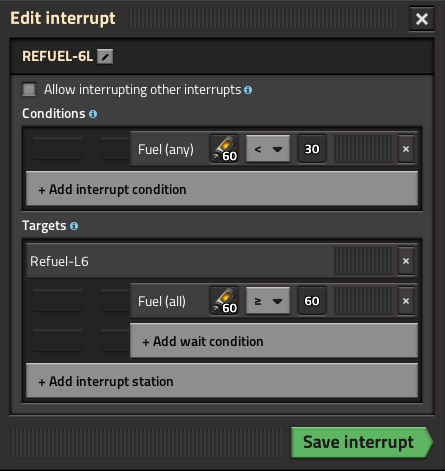Open info tooltip next to Conditions
This screenshot has width=445, height=471.
tap(93, 114)
